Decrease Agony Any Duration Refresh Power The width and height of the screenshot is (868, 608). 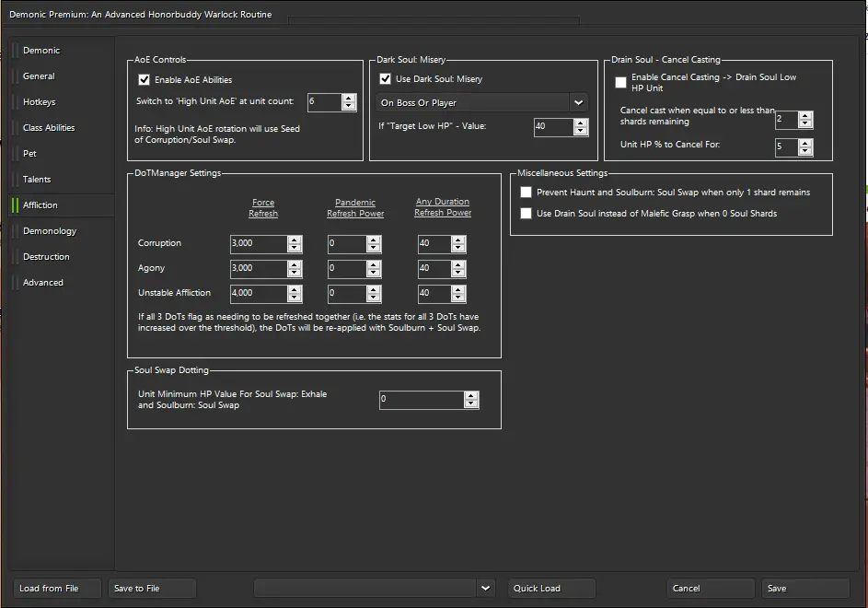457,273
